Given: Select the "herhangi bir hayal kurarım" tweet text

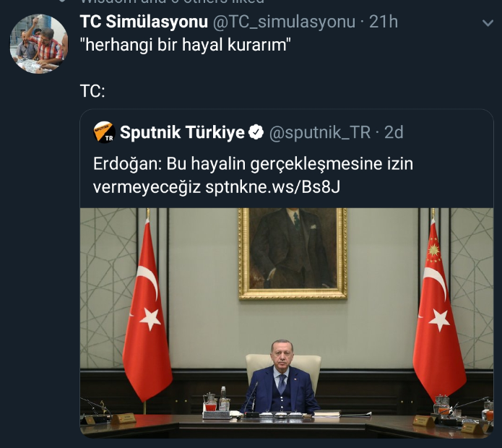Looking at the screenshot, I should 186,45.
